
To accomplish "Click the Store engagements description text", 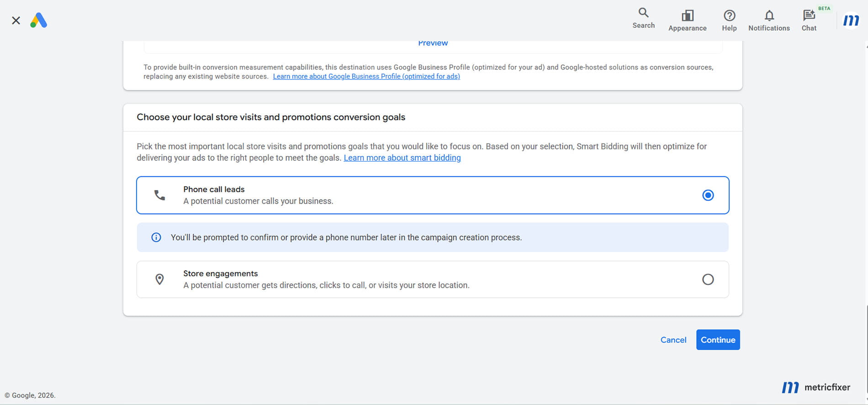I will (x=326, y=285).
